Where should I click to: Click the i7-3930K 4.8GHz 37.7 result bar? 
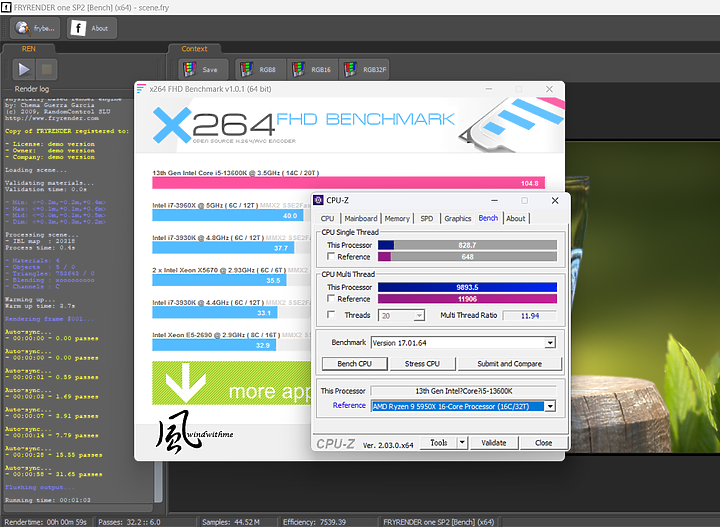coord(223,248)
